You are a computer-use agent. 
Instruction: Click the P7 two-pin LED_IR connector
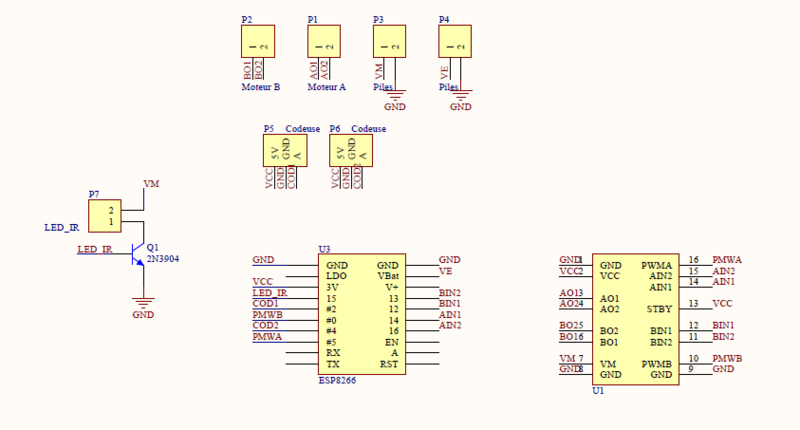[106, 215]
